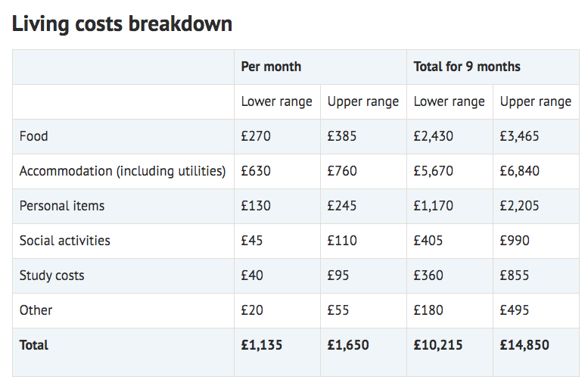Click the Social activities row label
Screen dimensions: 588x386
65,241
